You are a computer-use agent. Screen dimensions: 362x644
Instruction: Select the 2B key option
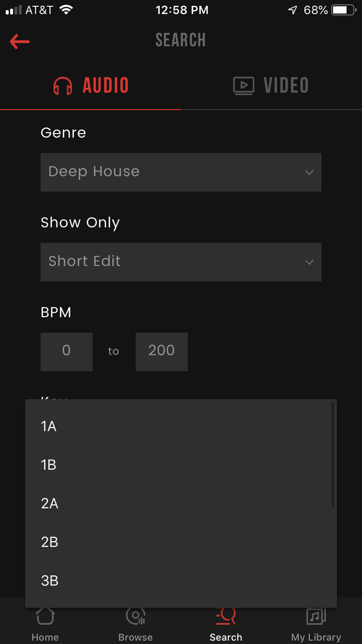[50, 542]
